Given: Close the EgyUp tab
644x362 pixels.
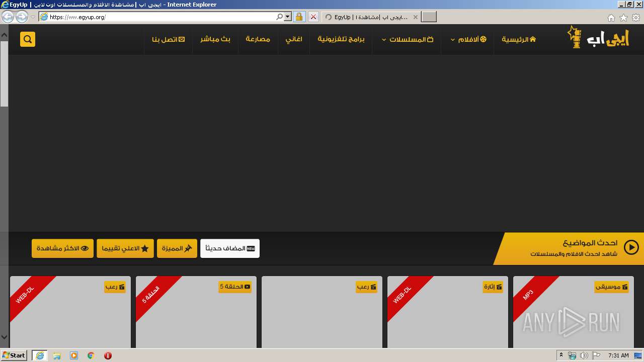Looking at the screenshot, I should coord(415,17).
